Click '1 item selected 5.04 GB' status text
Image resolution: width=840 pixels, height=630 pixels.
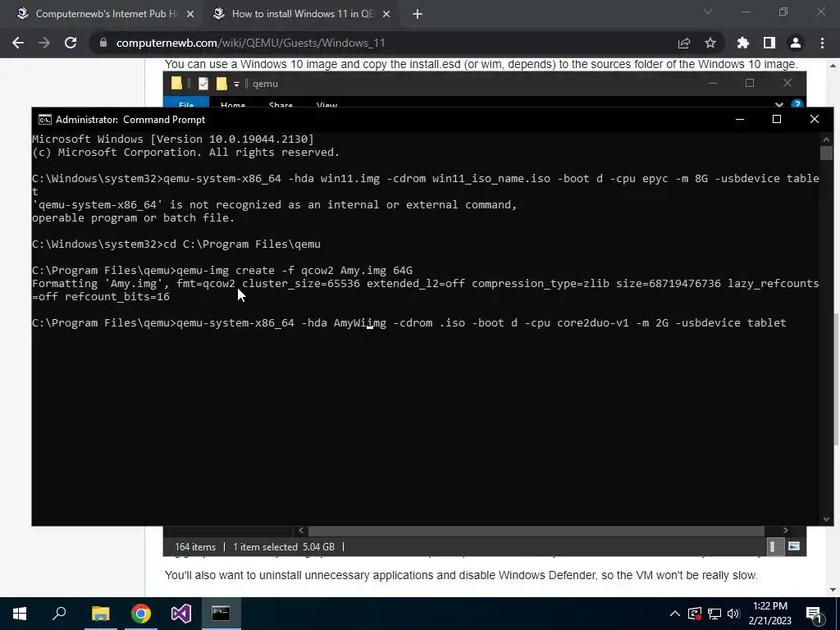click(x=283, y=547)
